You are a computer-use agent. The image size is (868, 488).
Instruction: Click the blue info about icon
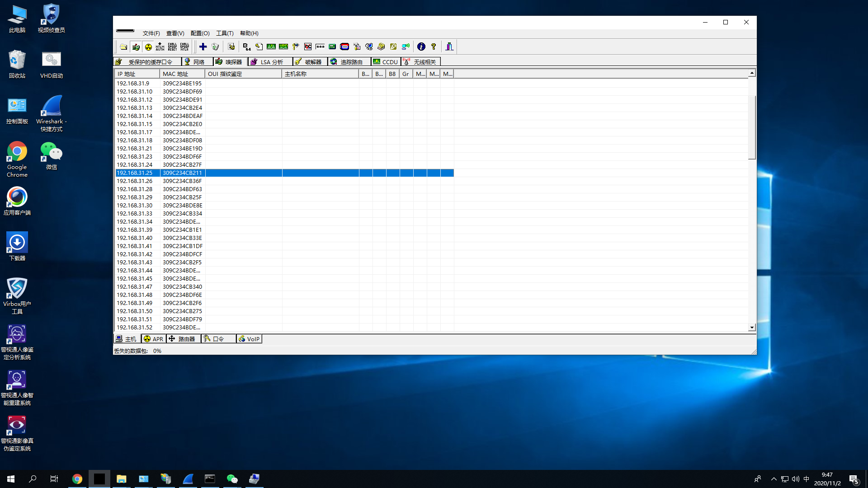click(x=421, y=47)
